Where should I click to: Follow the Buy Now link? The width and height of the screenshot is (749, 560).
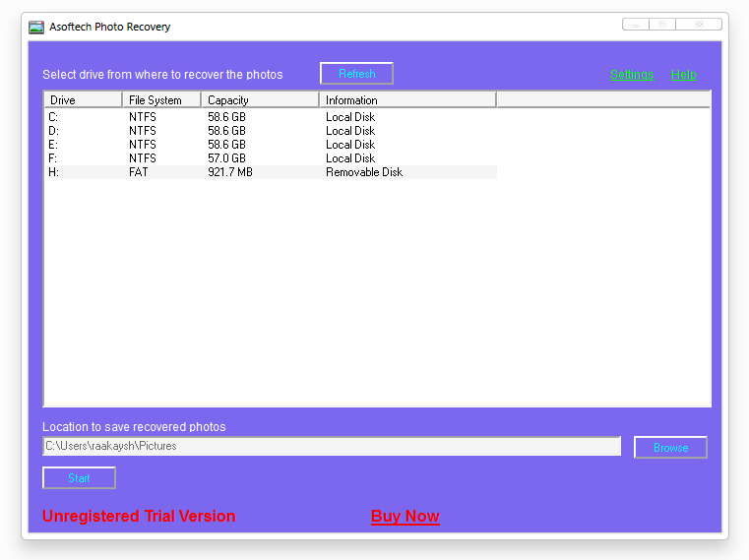point(406,516)
